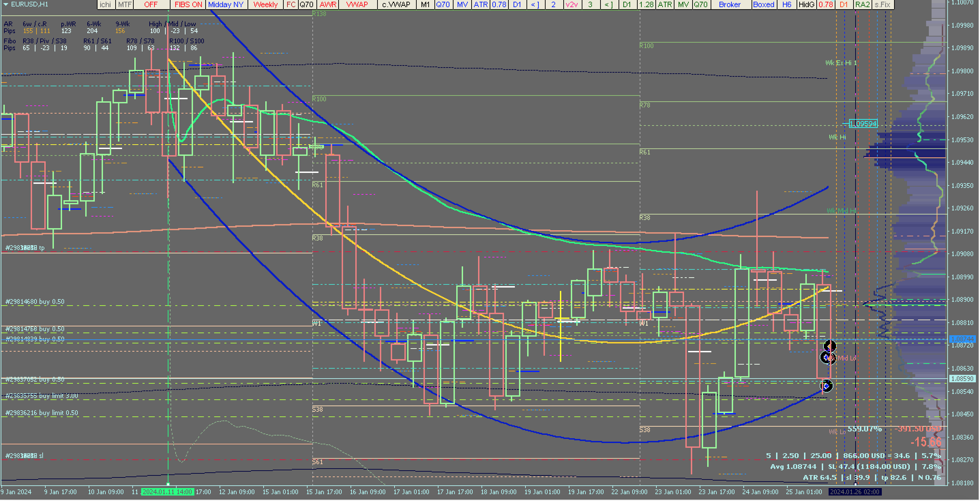This screenshot has width=980, height=501.
Task: Select the MTF toolbar button
Action: (124, 4)
